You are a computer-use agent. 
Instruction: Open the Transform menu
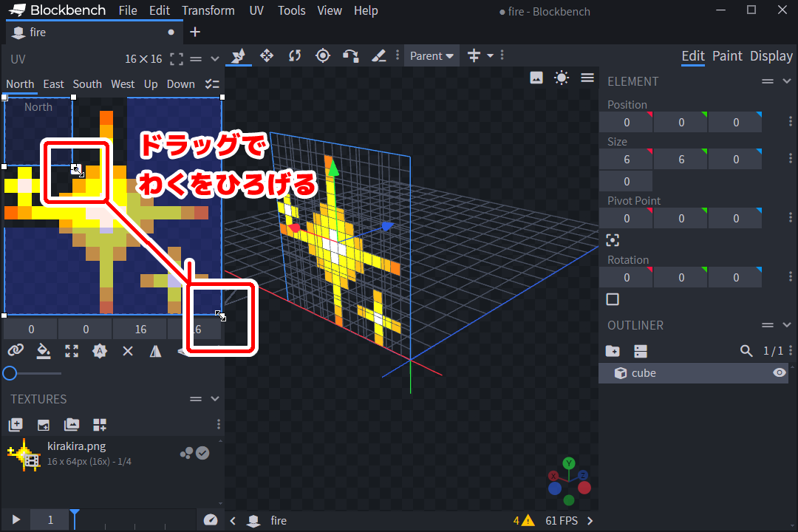click(208, 10)
